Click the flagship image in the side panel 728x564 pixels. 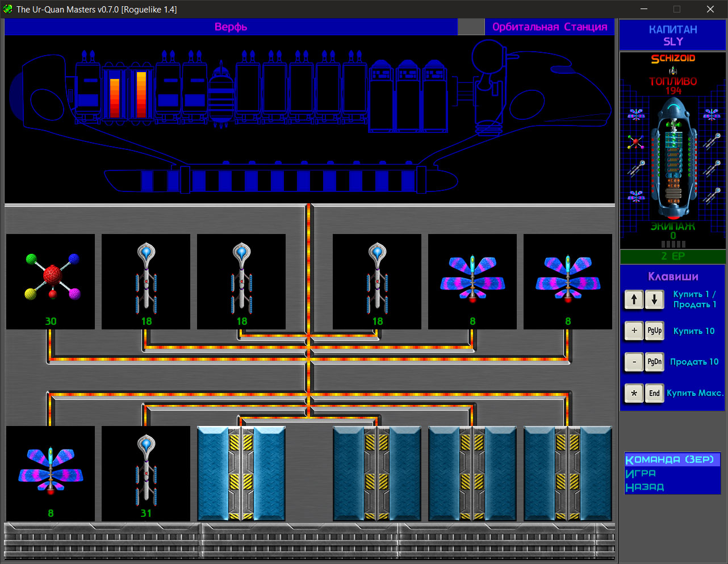(673, 159)
